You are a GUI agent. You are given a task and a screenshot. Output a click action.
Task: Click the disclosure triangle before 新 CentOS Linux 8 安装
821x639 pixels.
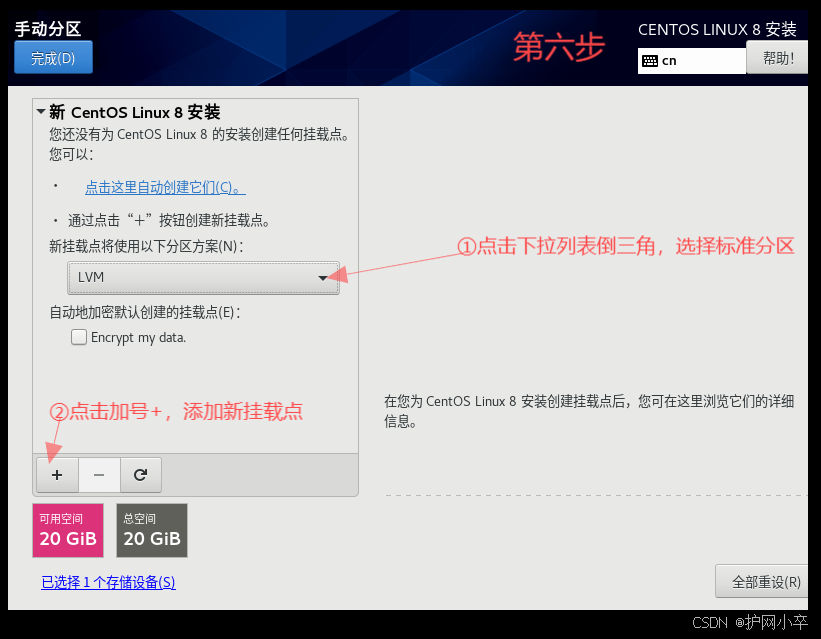(39, 112)
